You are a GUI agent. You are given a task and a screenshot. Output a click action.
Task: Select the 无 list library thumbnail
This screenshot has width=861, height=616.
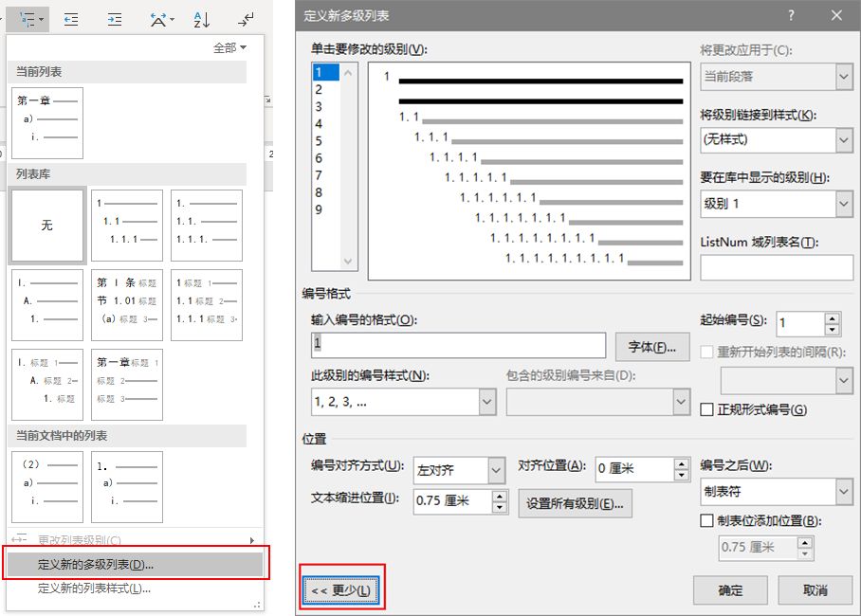point(47,226)
